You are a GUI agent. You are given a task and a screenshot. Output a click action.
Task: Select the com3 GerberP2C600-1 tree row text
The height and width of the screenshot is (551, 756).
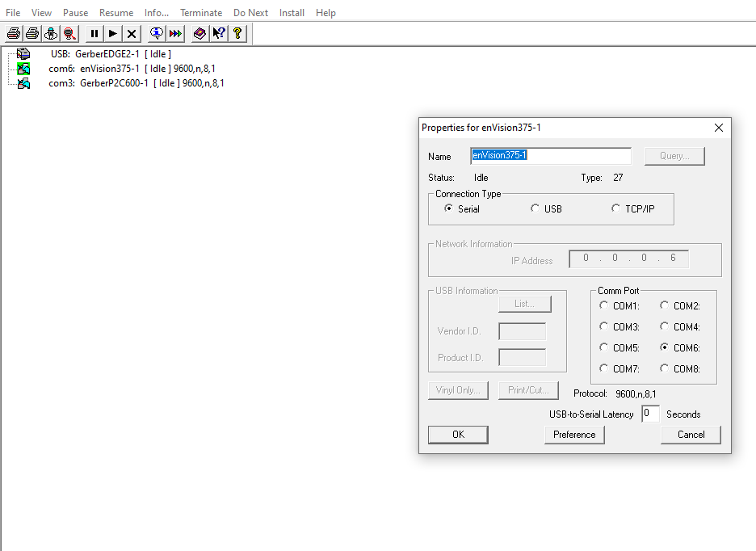click(136, 83)
